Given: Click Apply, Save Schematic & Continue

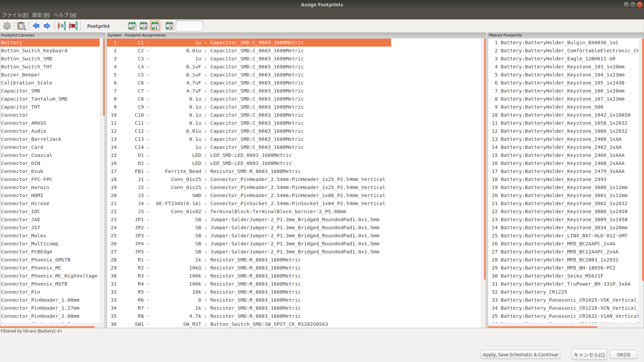Looking at the screenshot, I should pyautogui.click(x=520, y=355).
